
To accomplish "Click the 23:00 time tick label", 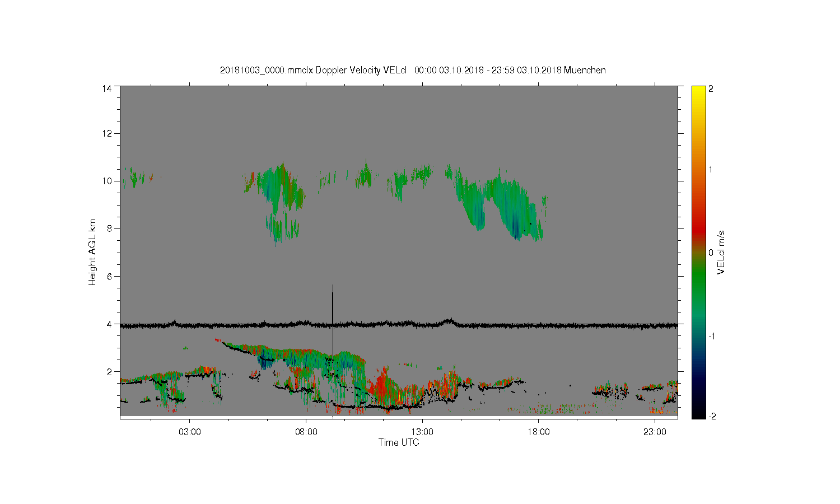I will pyautogui.click(x=655, y=432).
